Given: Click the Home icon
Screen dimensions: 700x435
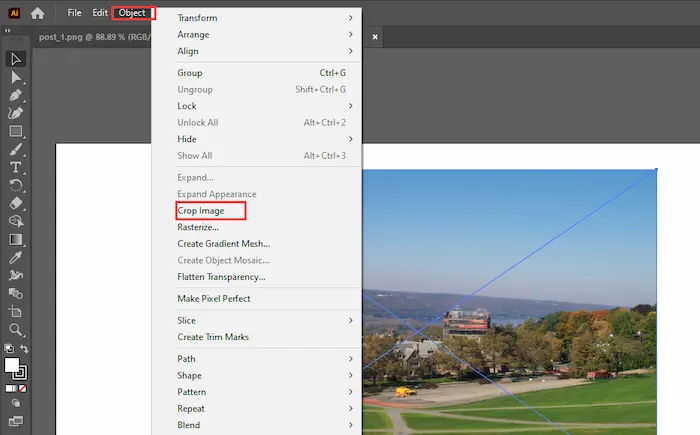Looking at the screenshot, I should [37, 13].
